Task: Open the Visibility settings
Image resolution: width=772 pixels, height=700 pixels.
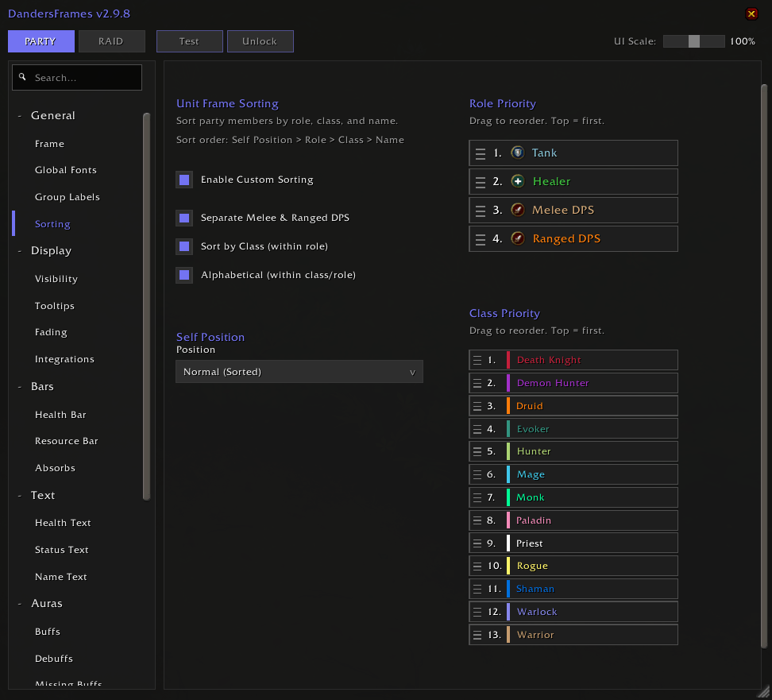Action: pos(56,279)
